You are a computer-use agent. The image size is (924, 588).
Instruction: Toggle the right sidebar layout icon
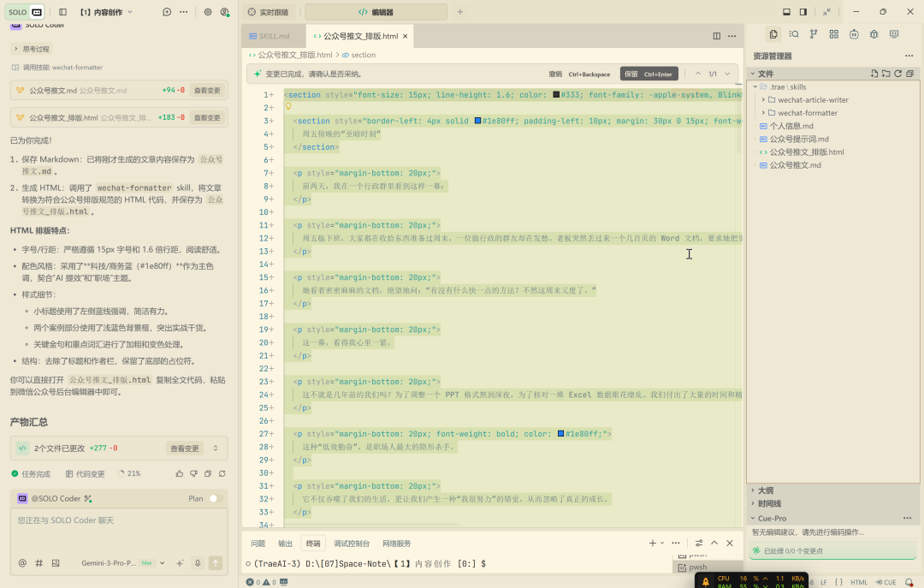tap(803, 12)
